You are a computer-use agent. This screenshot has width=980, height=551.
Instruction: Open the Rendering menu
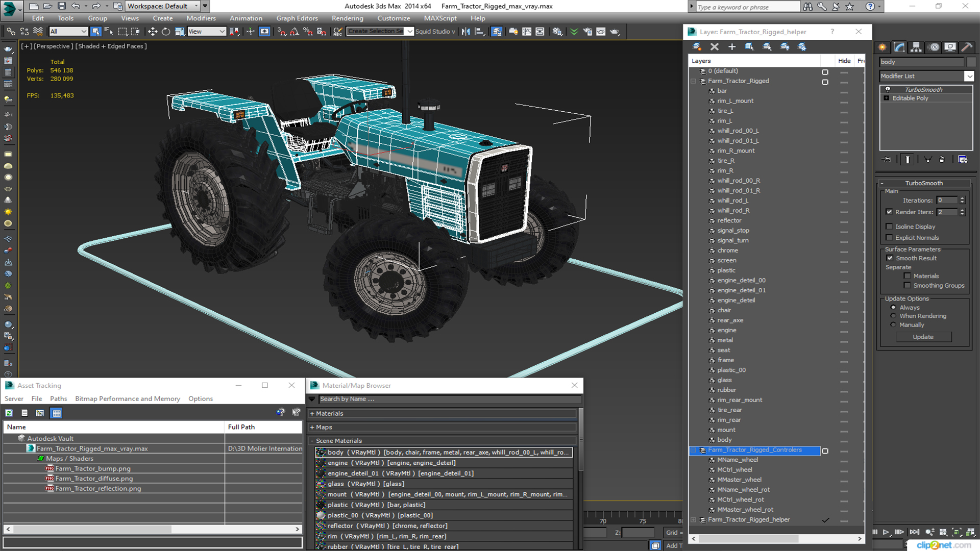pyautogui.click(x=348, y=18)
